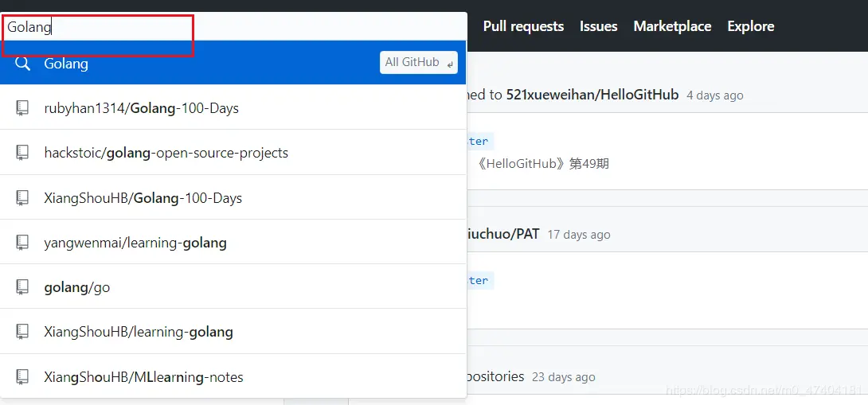The height and width of the screenshot is (405, 868).
Task: Click repo icon beside hackstoic/golang-open-source-projects
Action: pyautogui.click(x=22, y=153)
